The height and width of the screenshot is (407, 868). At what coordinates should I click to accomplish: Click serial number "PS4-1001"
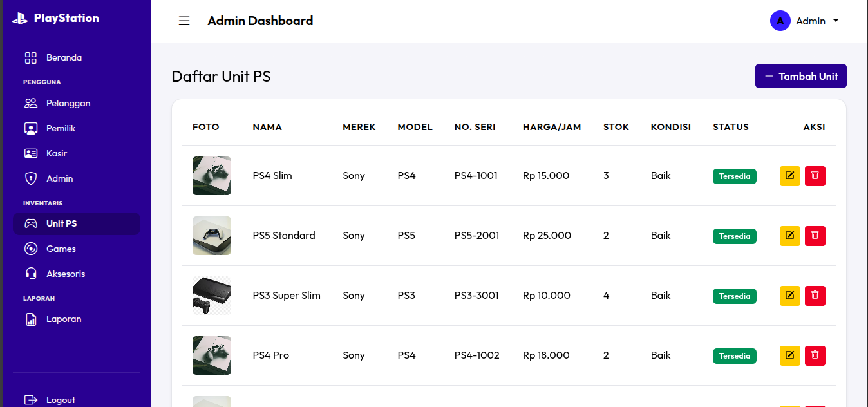coord(476,176)
